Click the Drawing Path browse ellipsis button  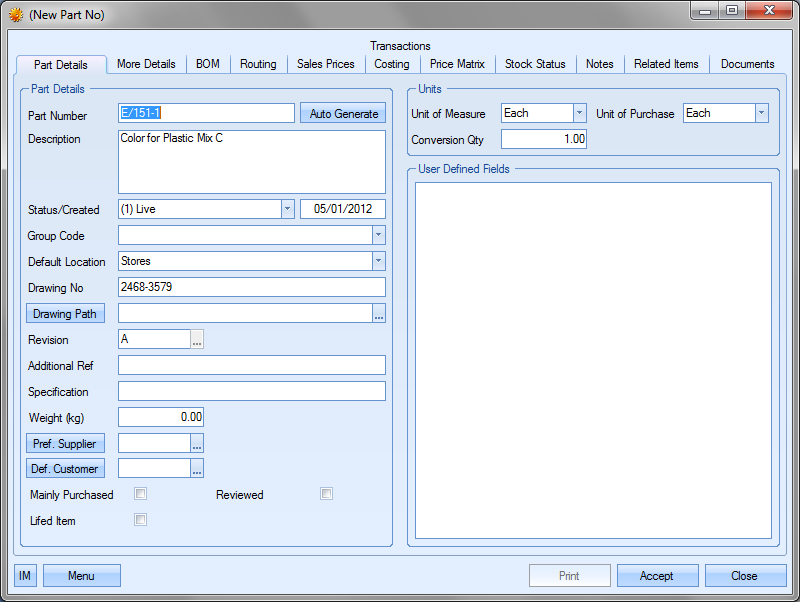[x=378, y=314]
